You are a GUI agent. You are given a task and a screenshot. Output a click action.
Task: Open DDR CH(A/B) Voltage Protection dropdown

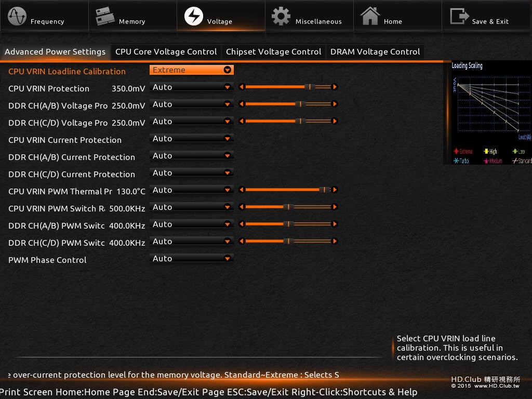click(191, 104)
